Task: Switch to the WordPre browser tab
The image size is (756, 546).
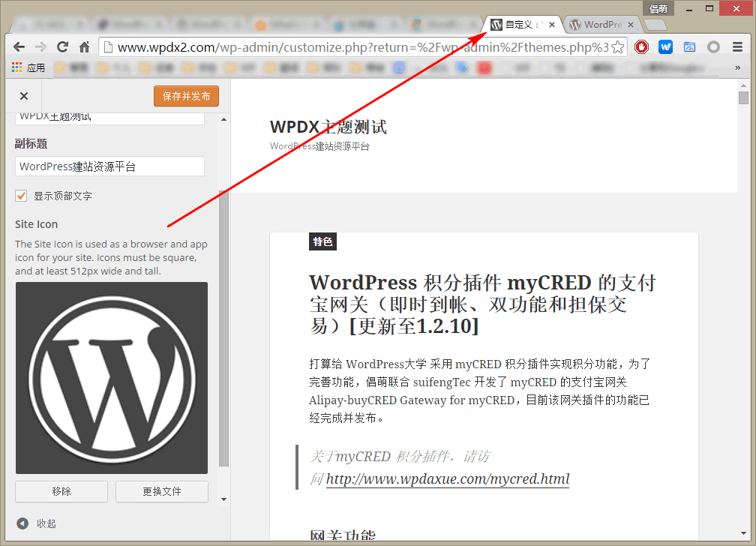Action: (x=601, y=24)
